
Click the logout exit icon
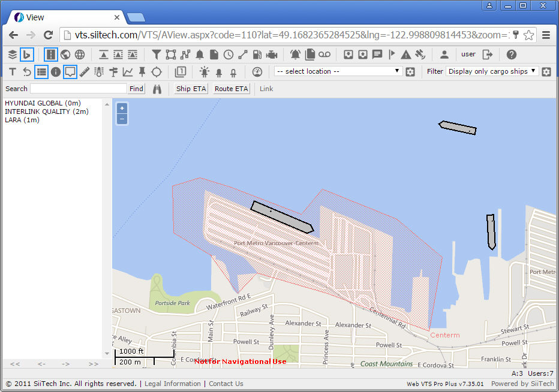tap(488, 55)
